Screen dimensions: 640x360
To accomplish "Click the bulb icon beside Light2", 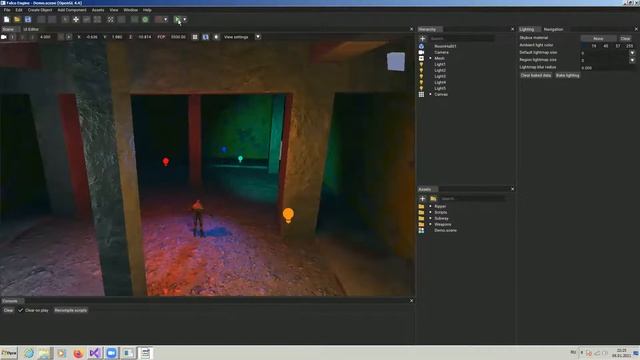I will 421,70.
